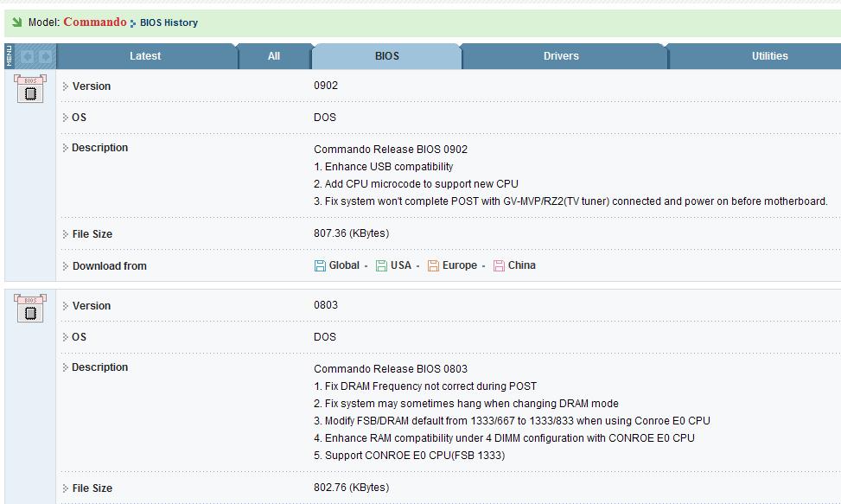The image size is (841, 504).
Task: Click the green floppy icon next to USA
Action: pos(381,265)
